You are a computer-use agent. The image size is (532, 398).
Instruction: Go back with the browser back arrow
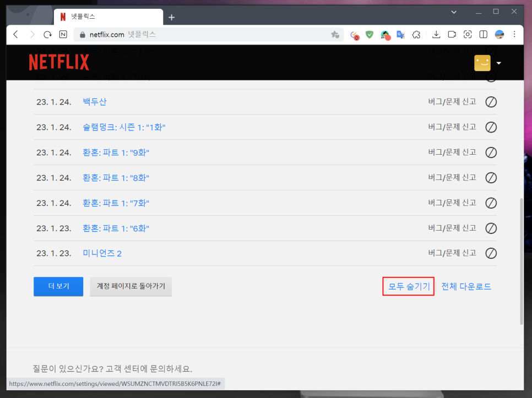15,34
